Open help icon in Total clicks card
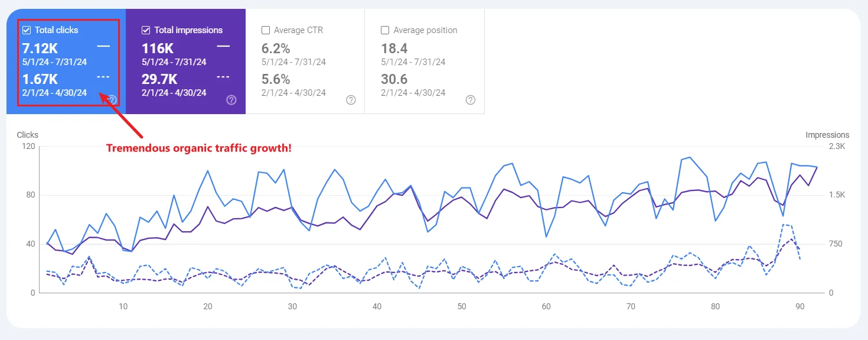 click(112, 100)
